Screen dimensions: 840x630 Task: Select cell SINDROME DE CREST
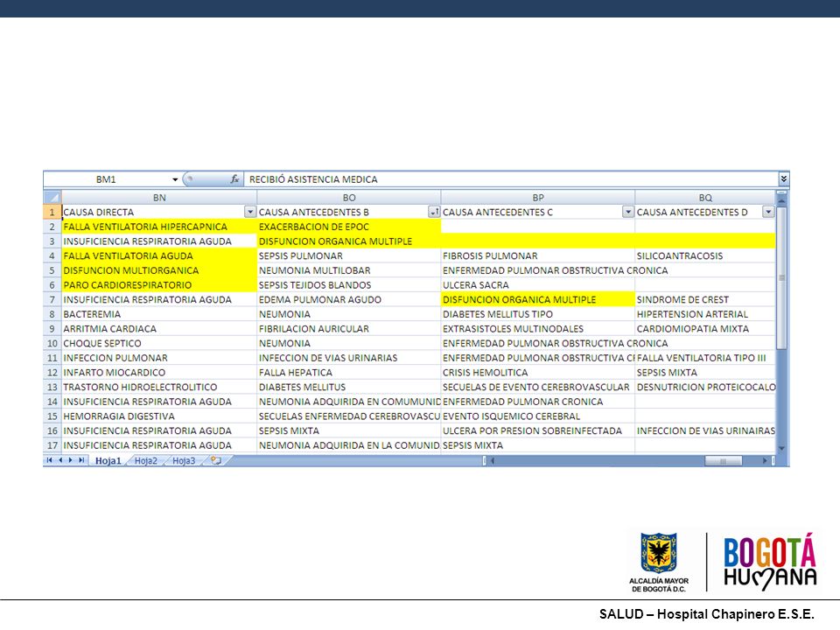(705, 299)
